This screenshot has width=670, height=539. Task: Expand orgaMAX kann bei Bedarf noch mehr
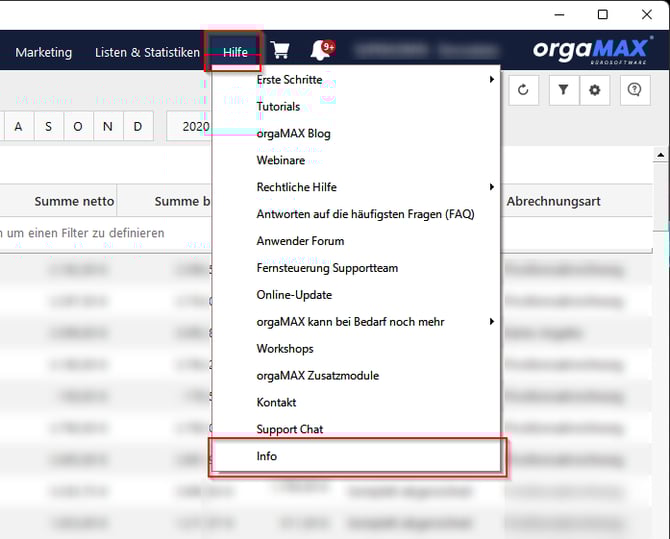coord(356,322)
